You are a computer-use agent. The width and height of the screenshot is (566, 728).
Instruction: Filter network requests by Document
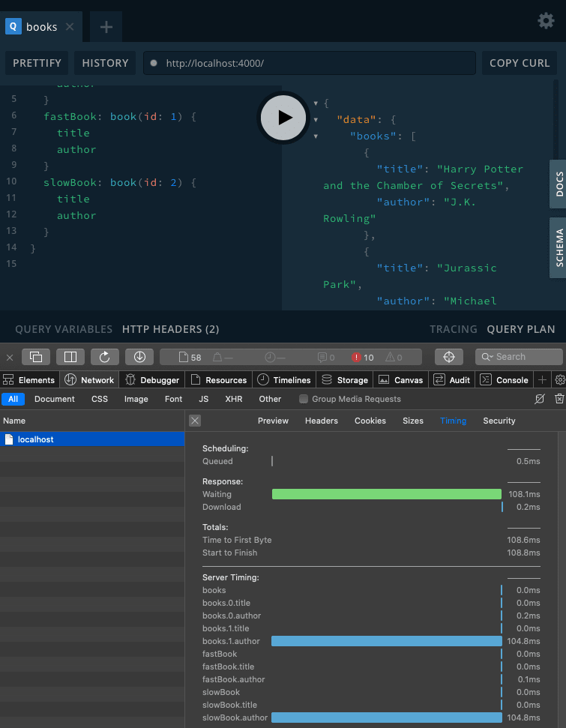click(x=54, y=399)
